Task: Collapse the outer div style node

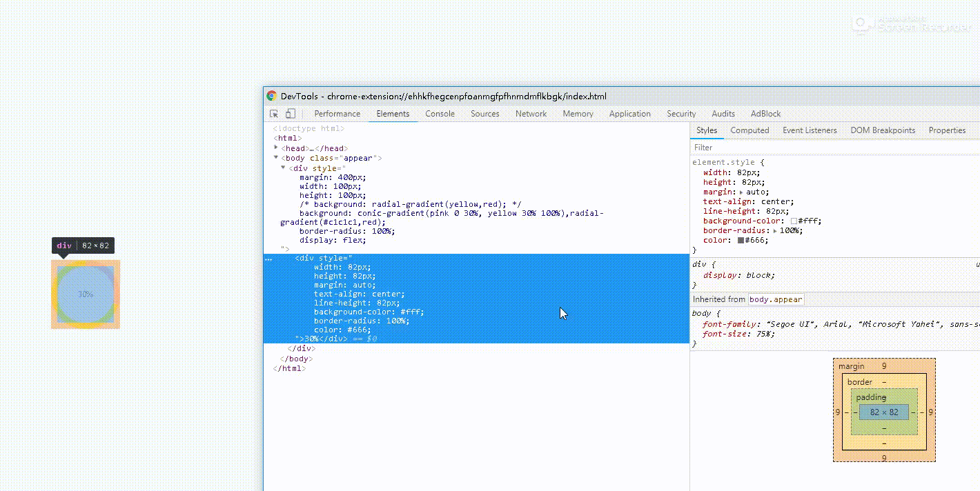Action: [x=284, y=168]
